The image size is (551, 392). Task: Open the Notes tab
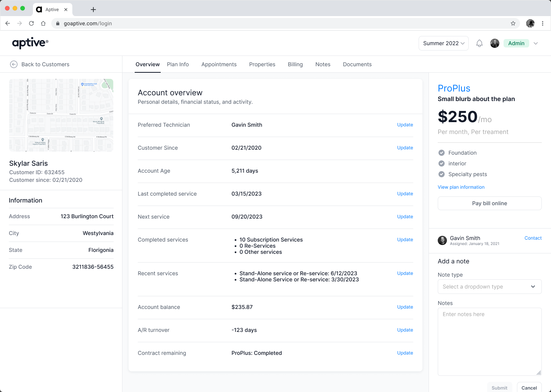click(323, 64)
